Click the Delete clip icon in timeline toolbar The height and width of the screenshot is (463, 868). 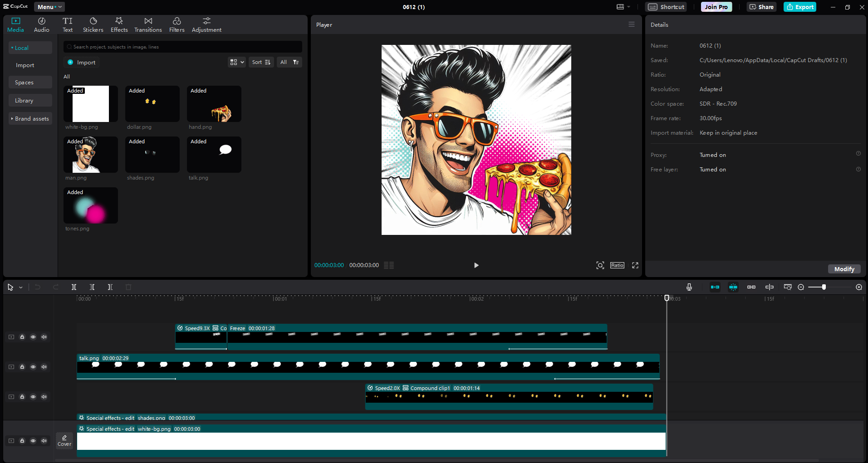tap(128, 287)
